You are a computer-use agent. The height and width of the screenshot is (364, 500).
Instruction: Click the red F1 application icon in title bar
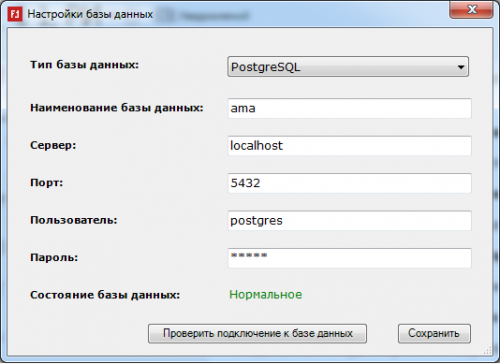click(15, 14)
